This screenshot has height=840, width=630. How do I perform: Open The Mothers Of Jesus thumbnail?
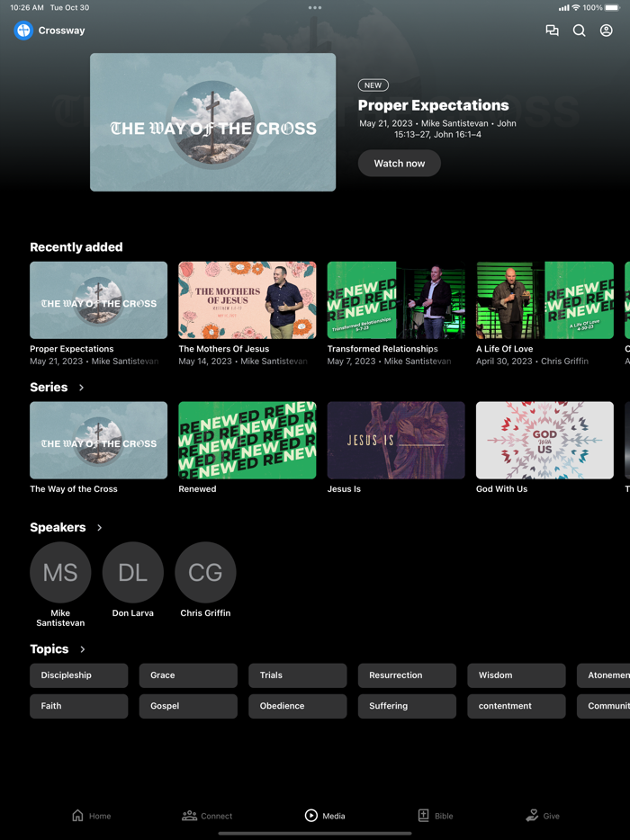tap(247, 300)
